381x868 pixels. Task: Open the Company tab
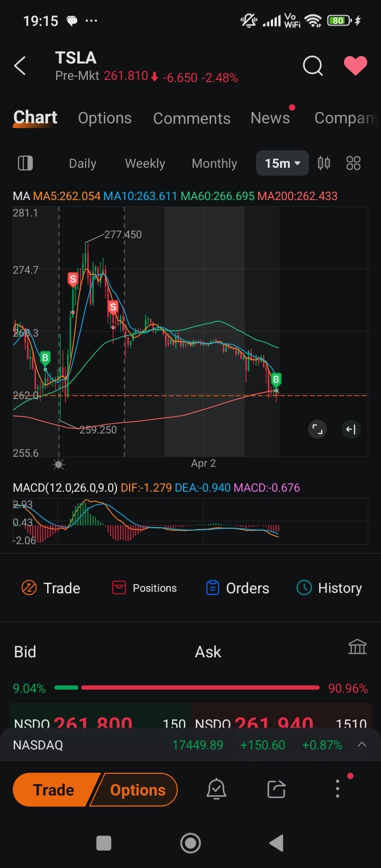(347, 118)
